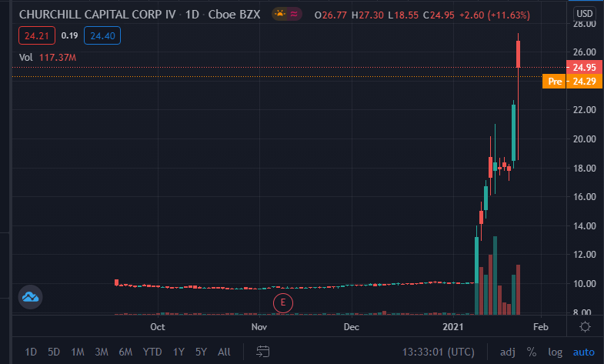
Task: Select 5Y time range
Action: pos(201,352)
